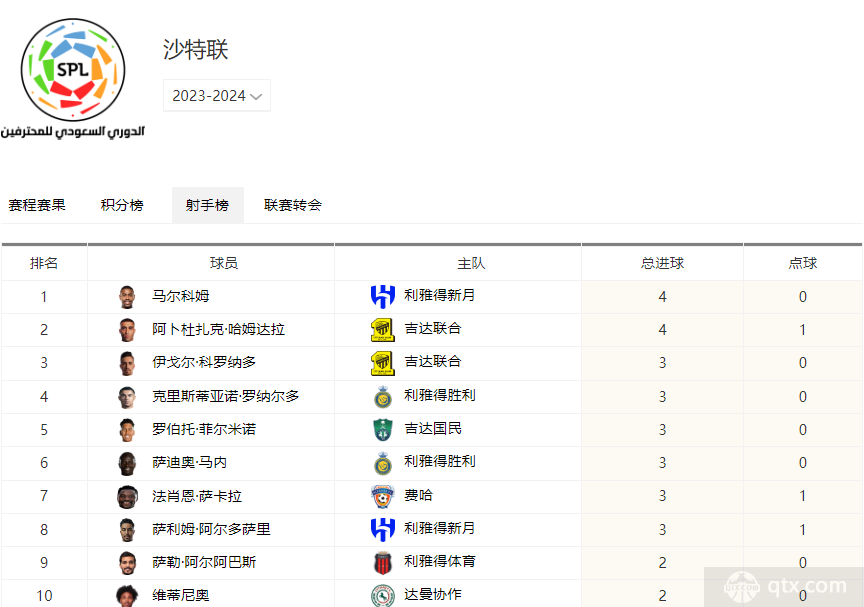Select the 射手榜 tab
864x607 pixels.
(x=208, y=205)
